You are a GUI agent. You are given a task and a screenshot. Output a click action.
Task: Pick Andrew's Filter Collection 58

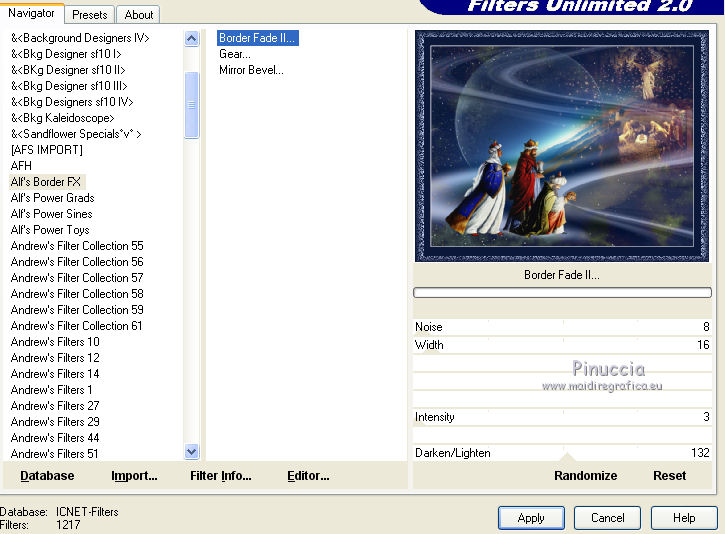point(77,294)
